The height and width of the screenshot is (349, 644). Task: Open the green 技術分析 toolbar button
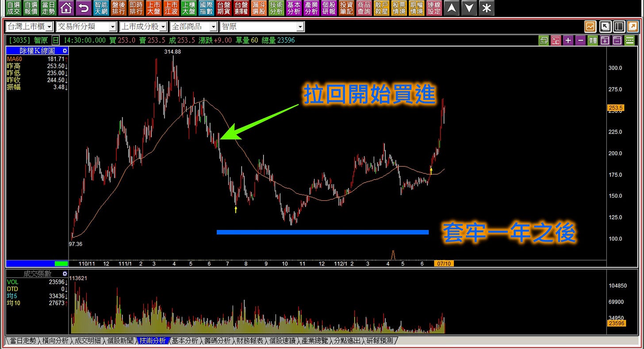point(276,8)
